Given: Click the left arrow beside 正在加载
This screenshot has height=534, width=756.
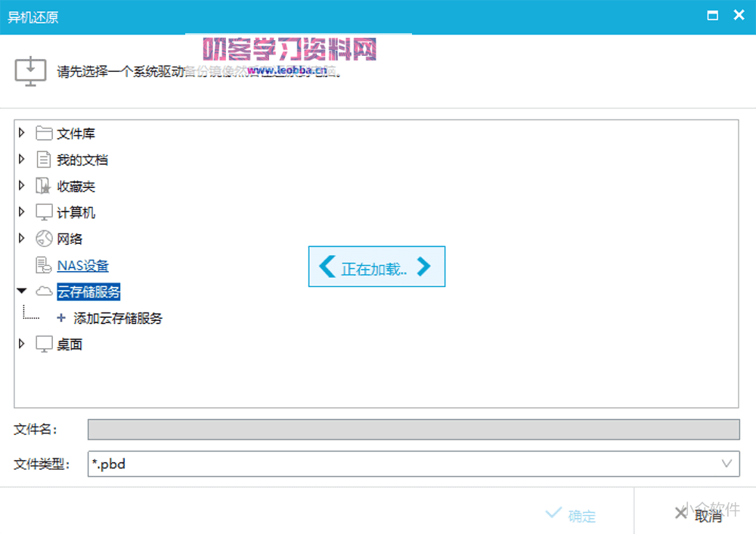Looking at the screenshot, I should [x=327, y=266].
